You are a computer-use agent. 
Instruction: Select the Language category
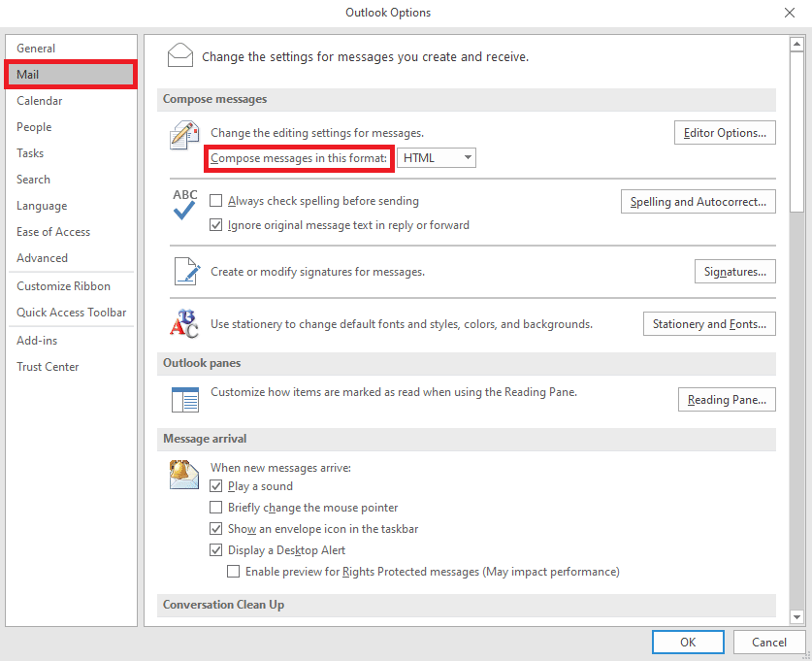(x=71, y=206)
